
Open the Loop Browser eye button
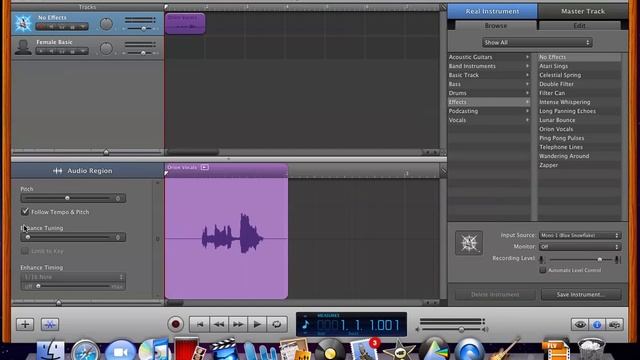[x=580, y=324]
